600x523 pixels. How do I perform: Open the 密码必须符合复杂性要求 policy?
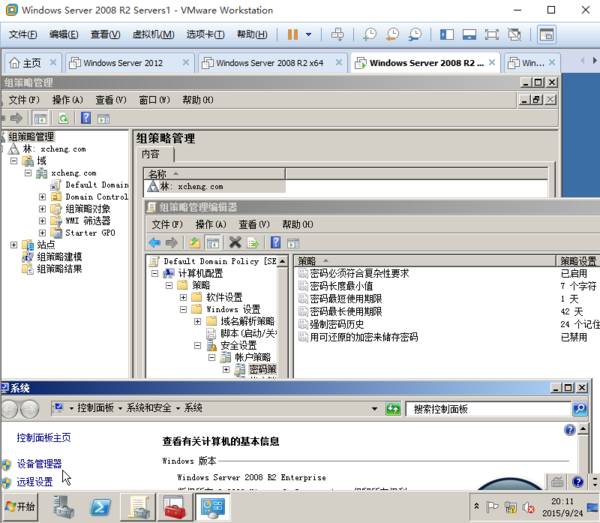click(359, 273)
